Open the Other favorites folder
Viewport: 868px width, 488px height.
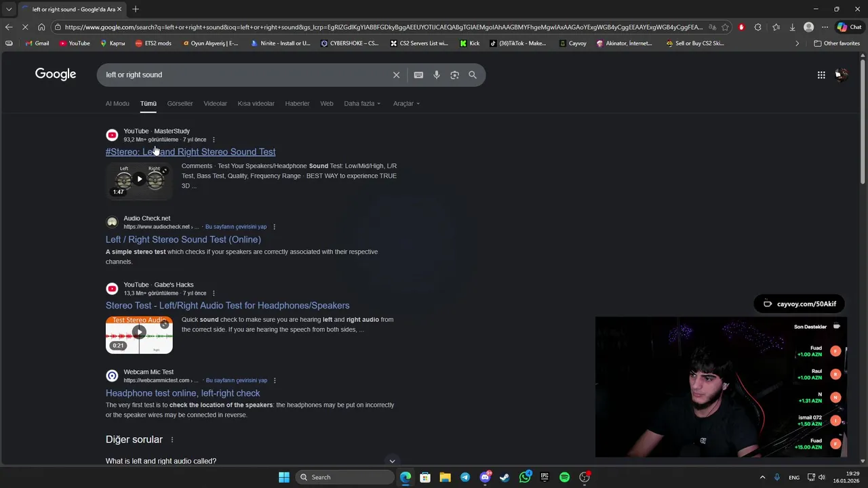tap(837, 43)
